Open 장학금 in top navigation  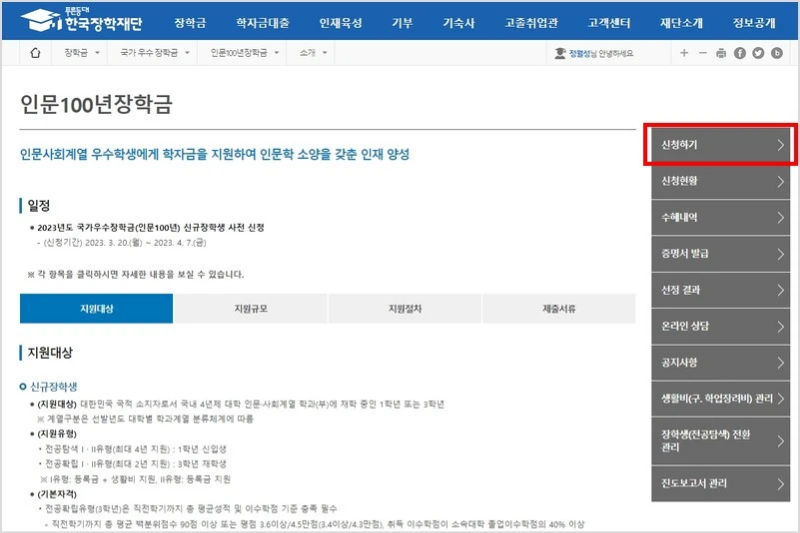(x=190, y=23)
